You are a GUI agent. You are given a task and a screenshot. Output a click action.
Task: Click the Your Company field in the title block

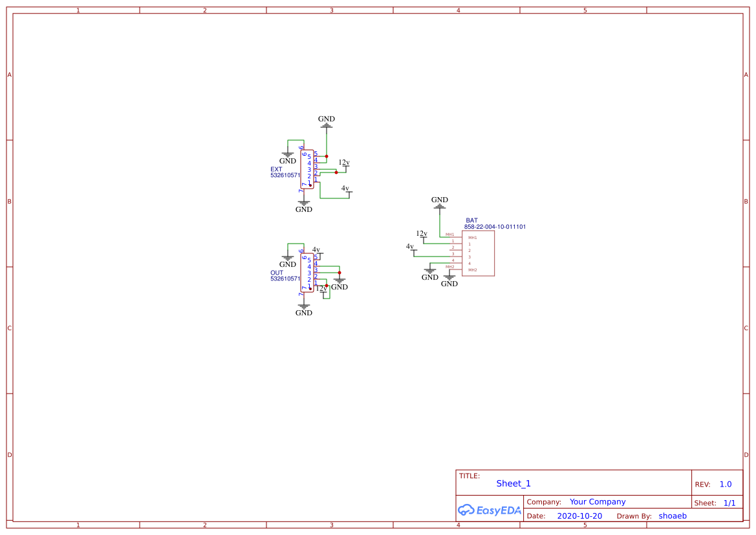point(597,501)
